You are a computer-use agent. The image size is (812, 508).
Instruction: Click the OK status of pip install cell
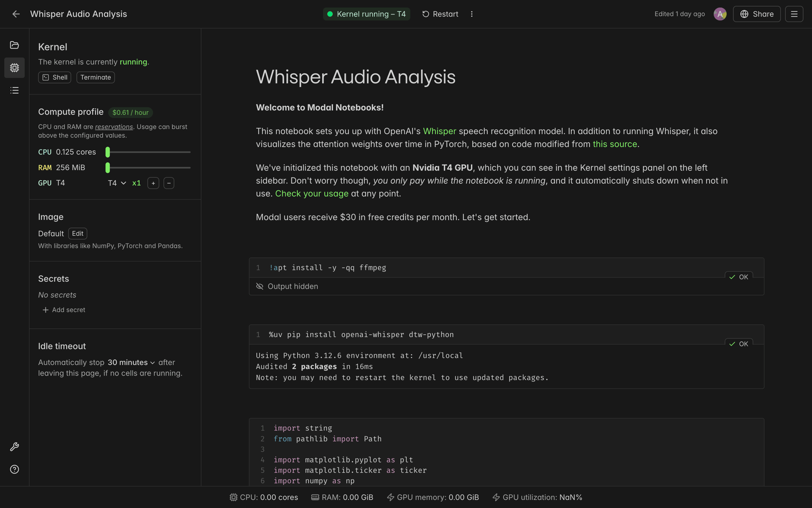pos(738,344)
